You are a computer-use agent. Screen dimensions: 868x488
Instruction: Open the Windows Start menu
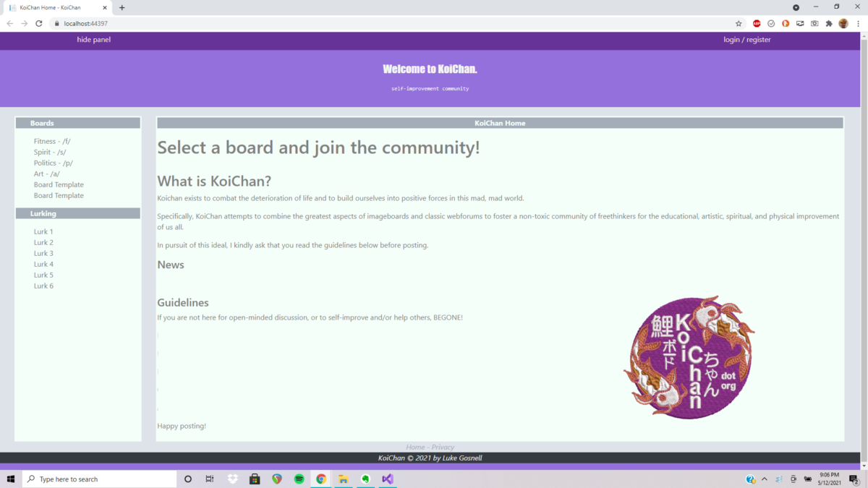(x=11, y=479)
